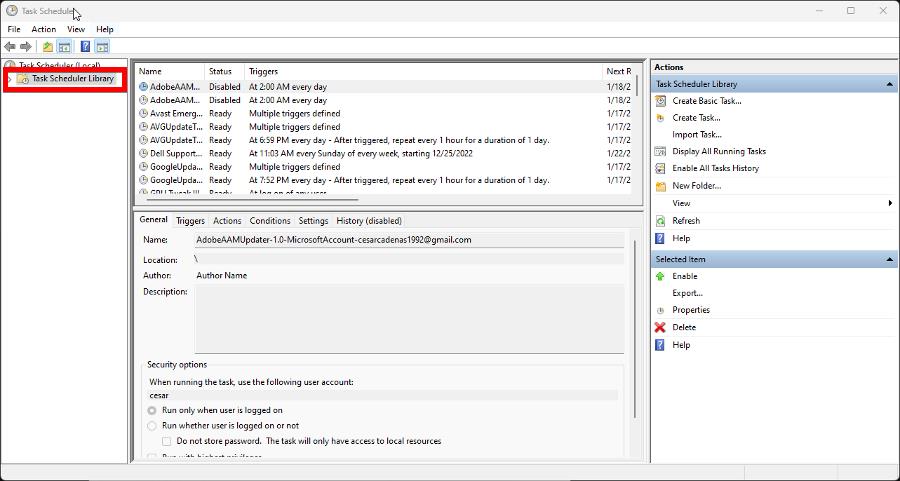Toggle the Show/Hide Console Tree toolbar icon

pos(64,47)
